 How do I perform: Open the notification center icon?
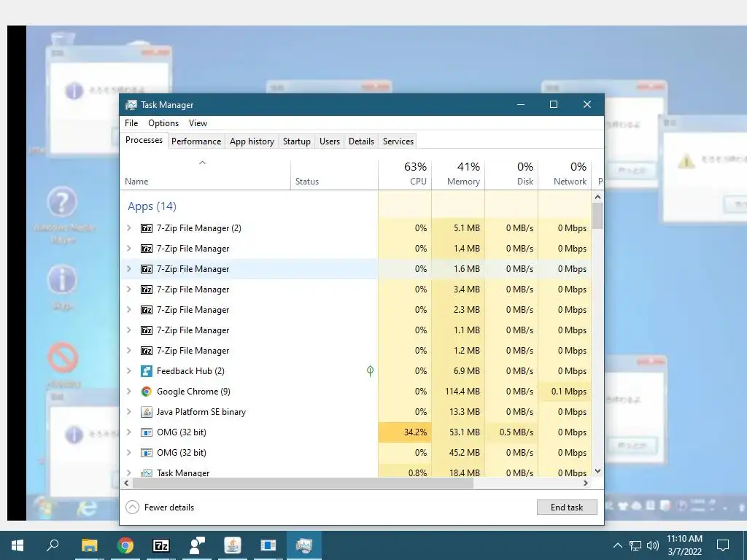coord(723,545)
